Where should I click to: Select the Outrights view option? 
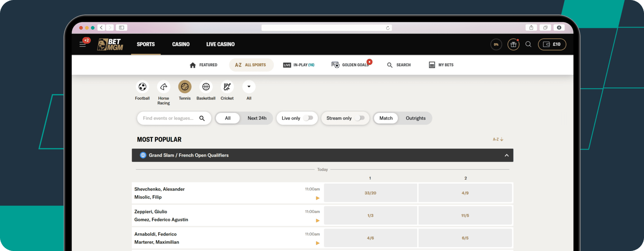point(416,118)
